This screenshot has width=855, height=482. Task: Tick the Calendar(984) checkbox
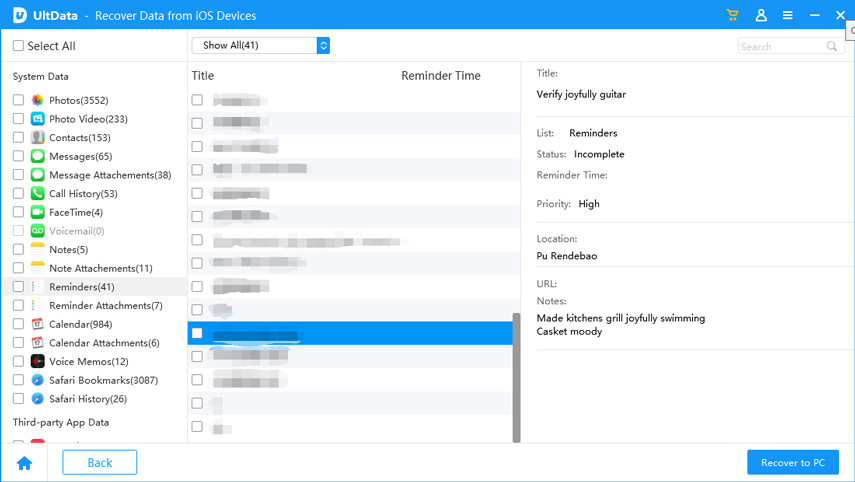18,324
